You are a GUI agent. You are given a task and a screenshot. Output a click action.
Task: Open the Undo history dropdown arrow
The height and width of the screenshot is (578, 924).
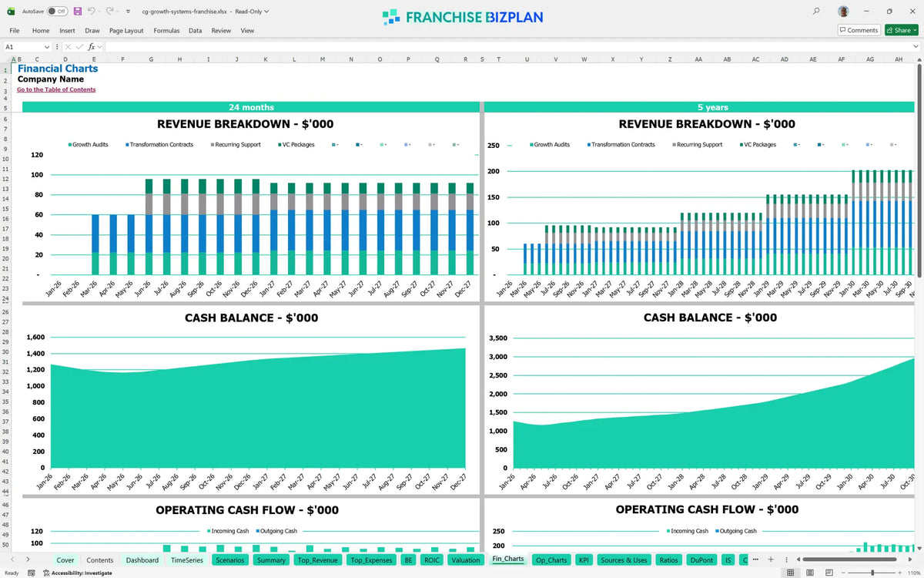click(100, 12)
